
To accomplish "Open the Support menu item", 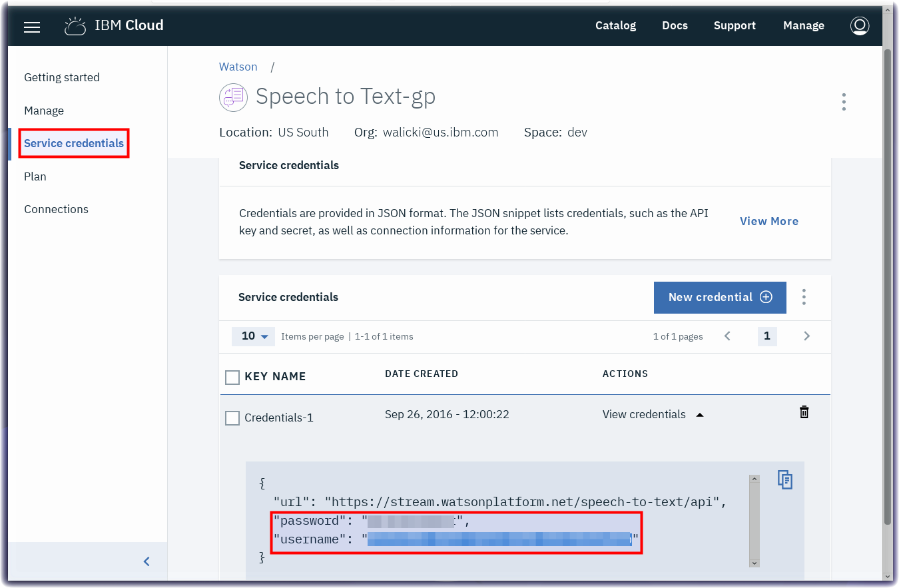I will tap(735, 26).
